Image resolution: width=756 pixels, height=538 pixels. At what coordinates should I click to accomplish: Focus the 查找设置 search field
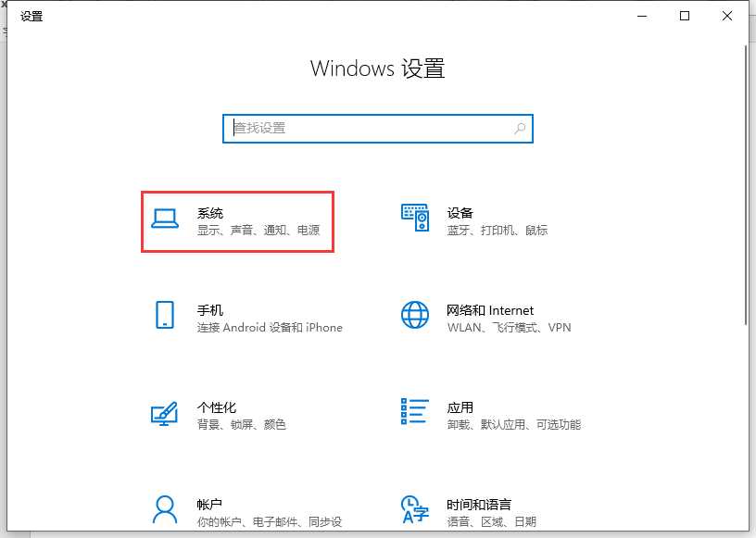(x=378, y=129)
